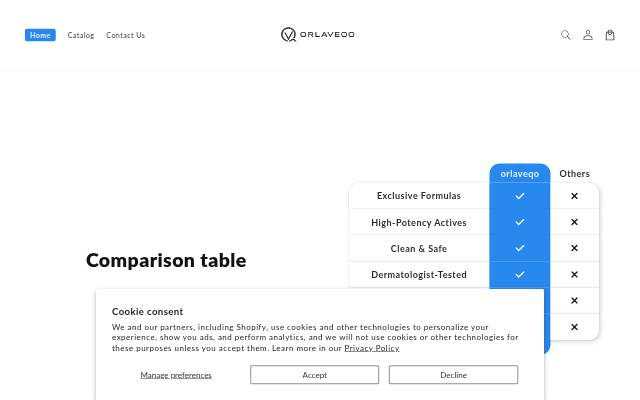Click the Comparison table heading
The width and height of the screenshot is (640, 400).
point(166,260)
